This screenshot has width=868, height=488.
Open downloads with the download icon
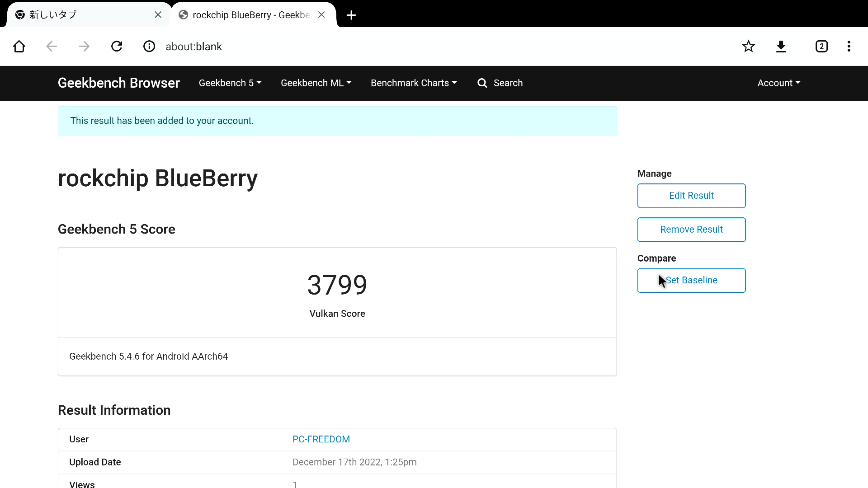point(781,47)
